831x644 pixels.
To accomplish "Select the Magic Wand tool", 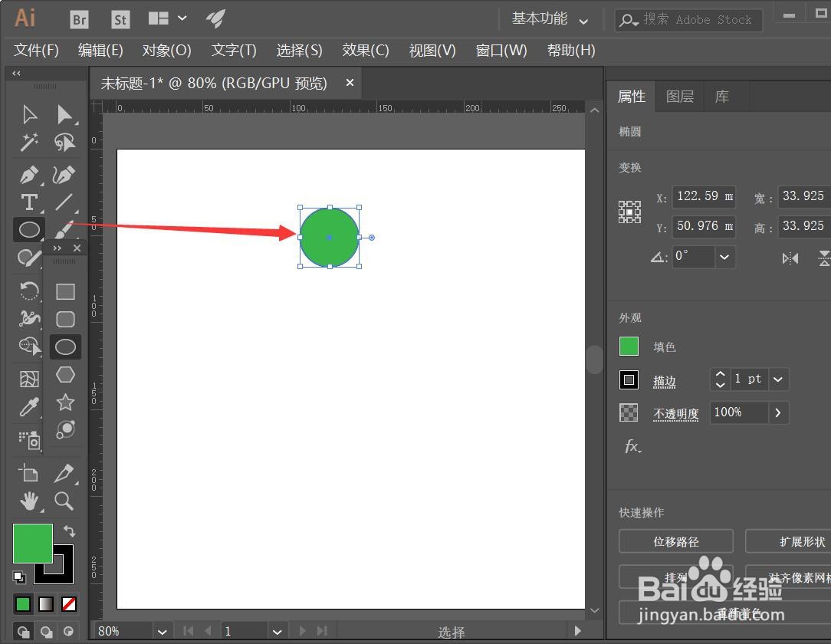I will (x=30, y=142).
